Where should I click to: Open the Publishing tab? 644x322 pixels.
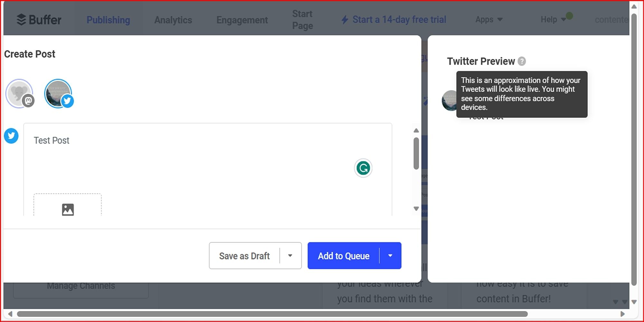click(x=108, y=20)
